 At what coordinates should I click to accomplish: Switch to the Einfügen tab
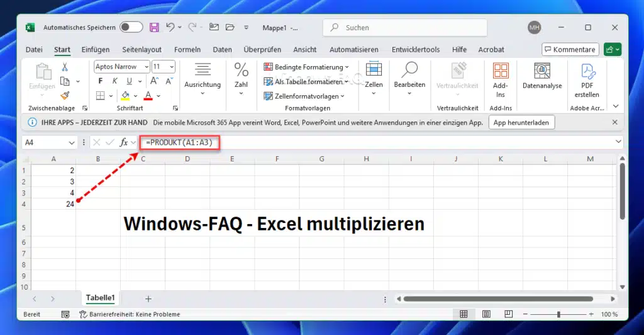pyautogui.click(x=96, y=49)
